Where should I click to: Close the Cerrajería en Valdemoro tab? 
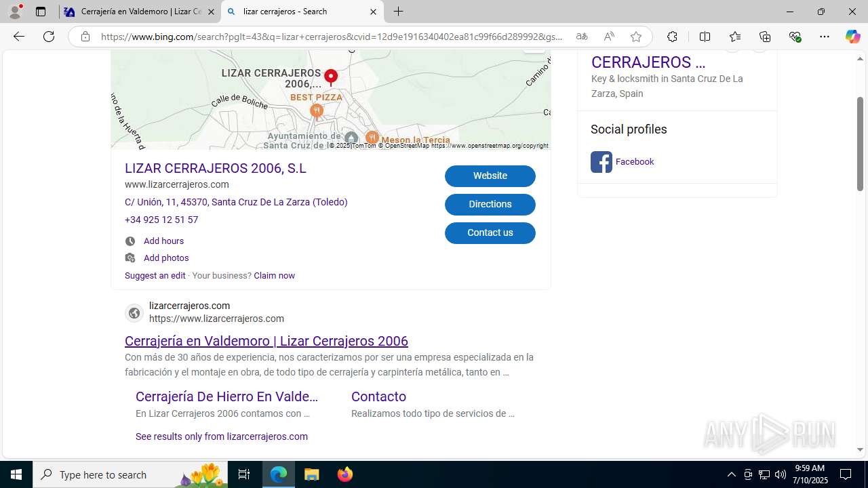click(x=211, y=12)
